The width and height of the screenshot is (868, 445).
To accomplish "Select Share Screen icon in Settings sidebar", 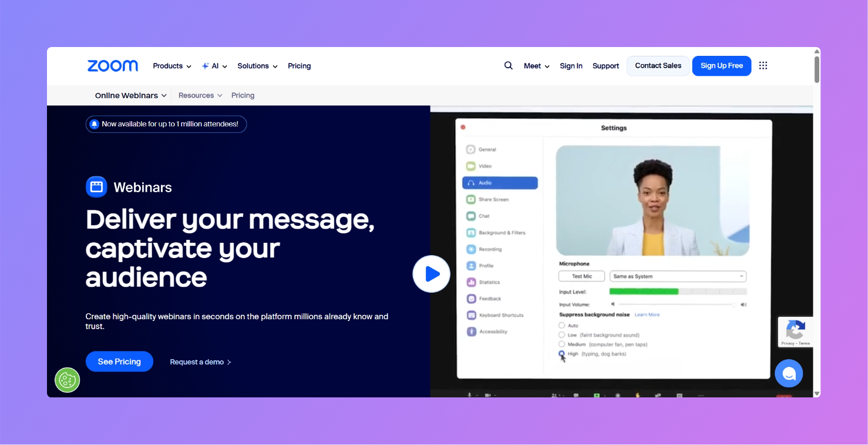I will 470,199.
